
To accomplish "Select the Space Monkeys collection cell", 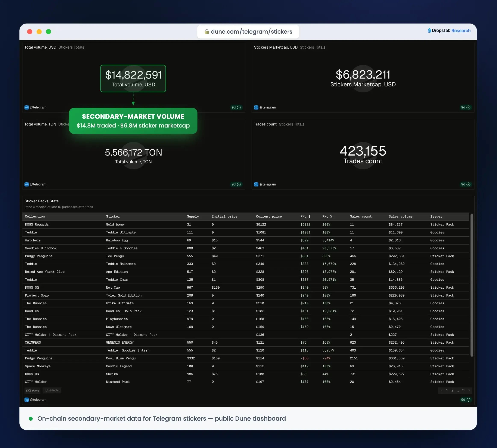I will tap(38, 366).
